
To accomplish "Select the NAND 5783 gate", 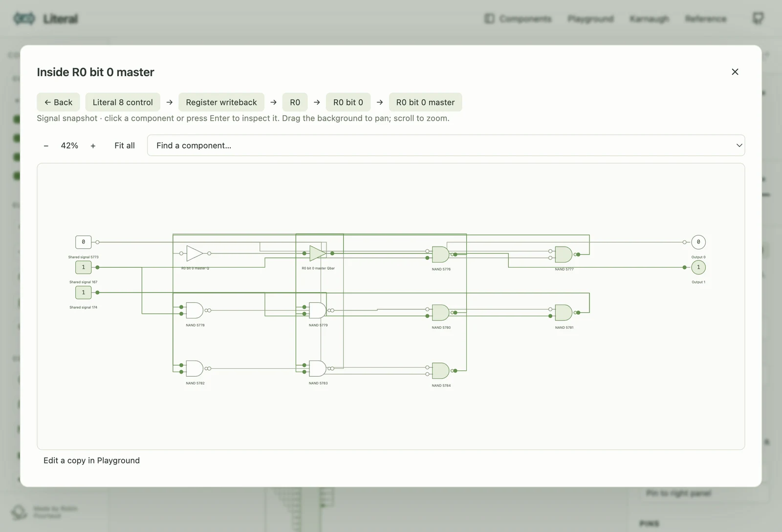I will click(x=318, y=368).
